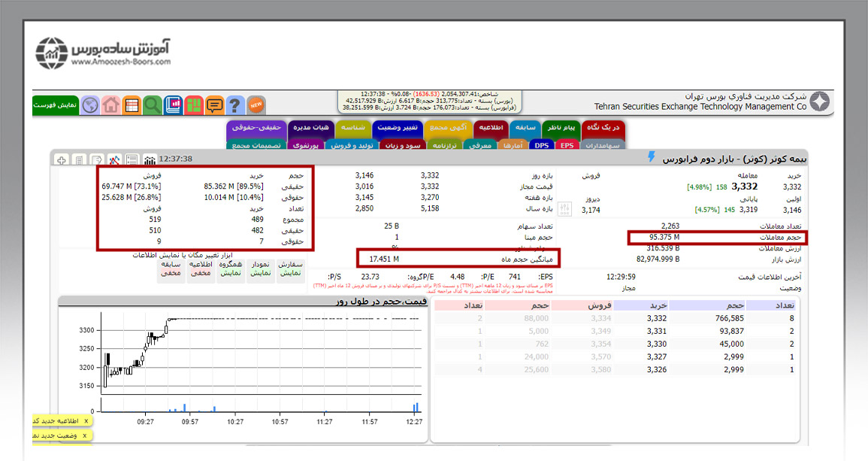The image size is (868, 461).
Task: Open the list view icon beside the clock
Action: (x=132, y=159)
